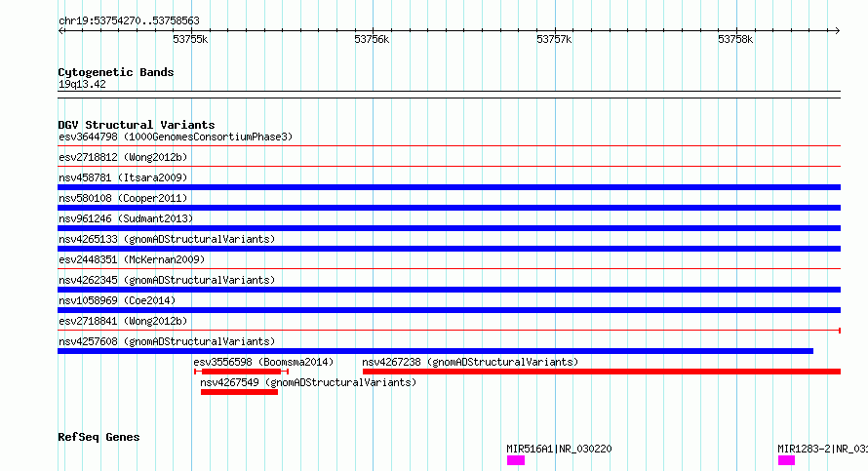868x471 pixels.
Task: Click the nsv4267238 gnomADStructuralVariants label
Action: tap(470, 362)
